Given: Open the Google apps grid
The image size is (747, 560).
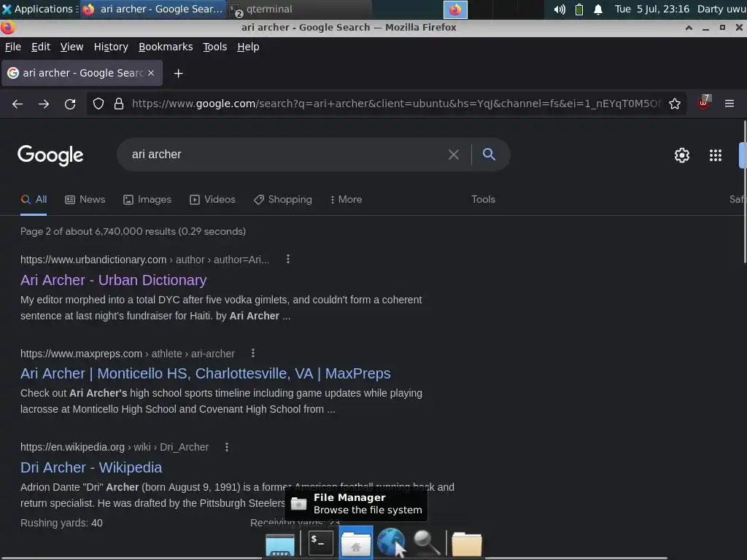Looking at the screenshot, I should pos(716,155).
